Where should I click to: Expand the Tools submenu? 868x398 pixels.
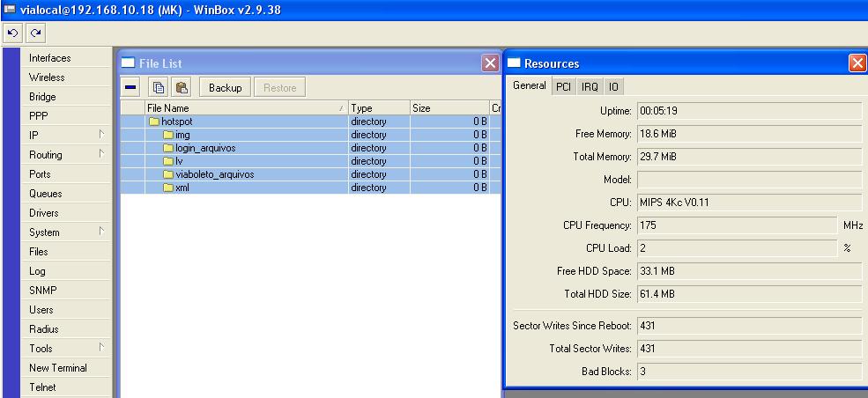point(67,349)
